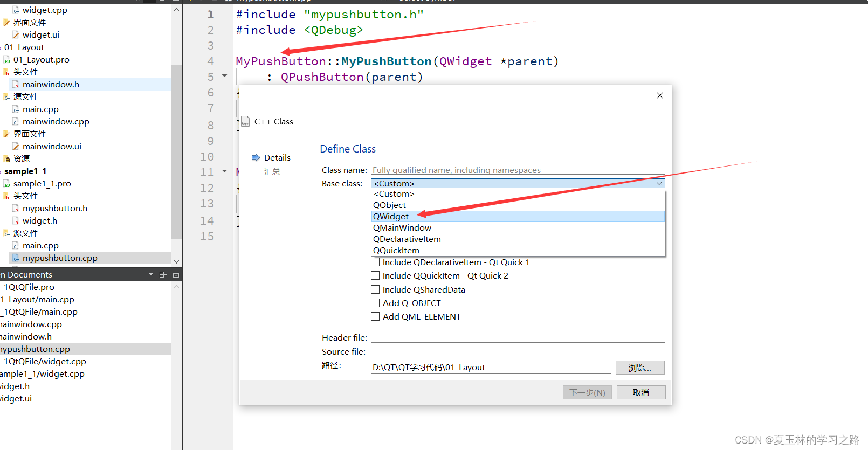Click the 下一步(N) next button
Image resolution: width=868 pixels, height=450 pixels.
587,392
